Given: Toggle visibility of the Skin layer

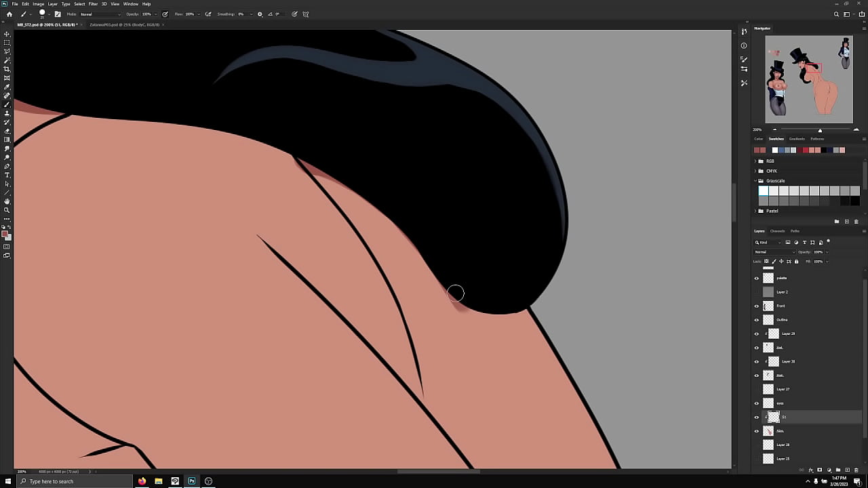Looking at the screenshot, I should [757, 431].
